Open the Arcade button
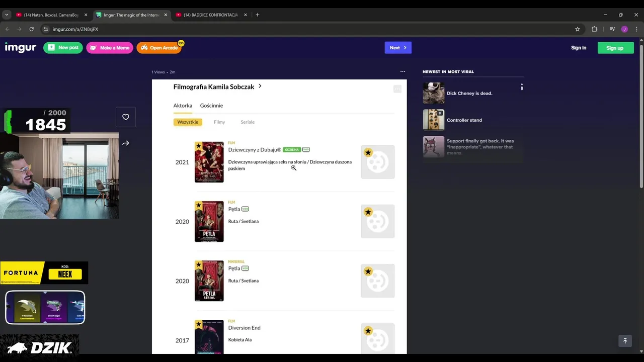 [159, 48]
